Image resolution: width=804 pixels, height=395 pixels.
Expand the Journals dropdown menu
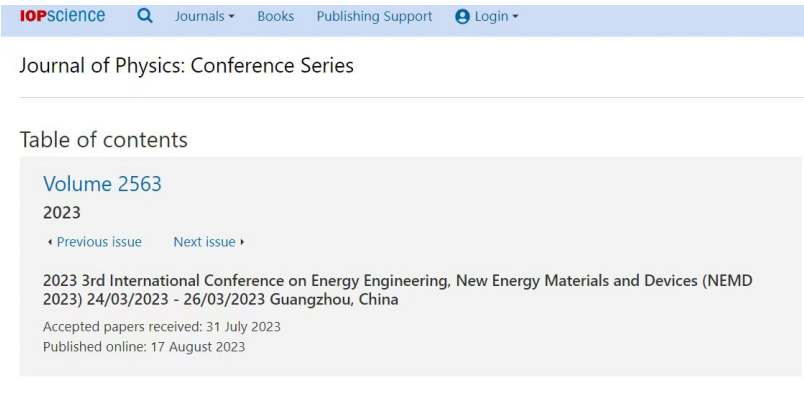point(205,16)
